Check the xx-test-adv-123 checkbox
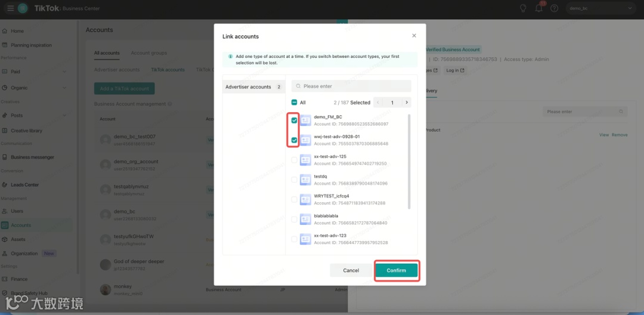Viewport: 644px width, 315px height. (294, 239)
